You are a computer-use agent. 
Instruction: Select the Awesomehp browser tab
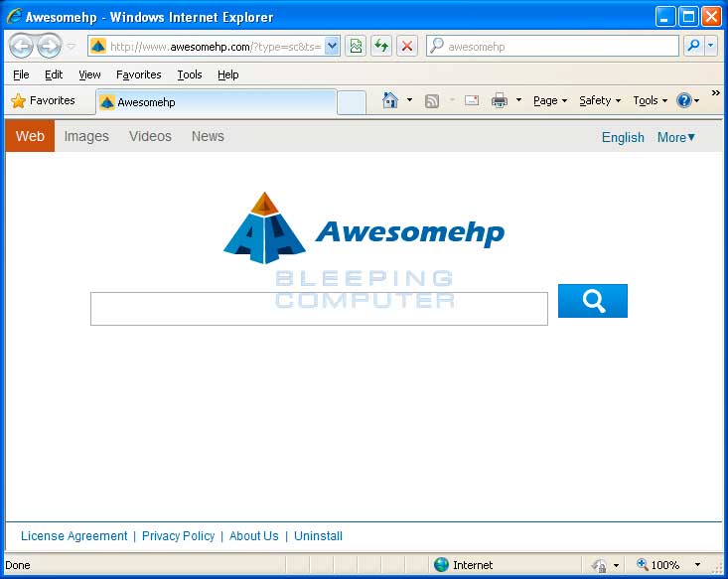pyautogui.click(x=216, y=102)
